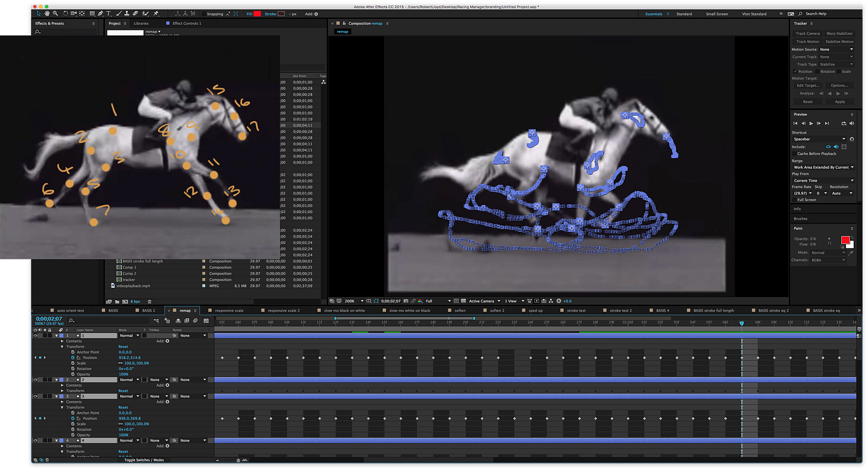Open the composition flowchart icon in viewer
This screenshot has height=470, width=868.
[x=551, y=301]
